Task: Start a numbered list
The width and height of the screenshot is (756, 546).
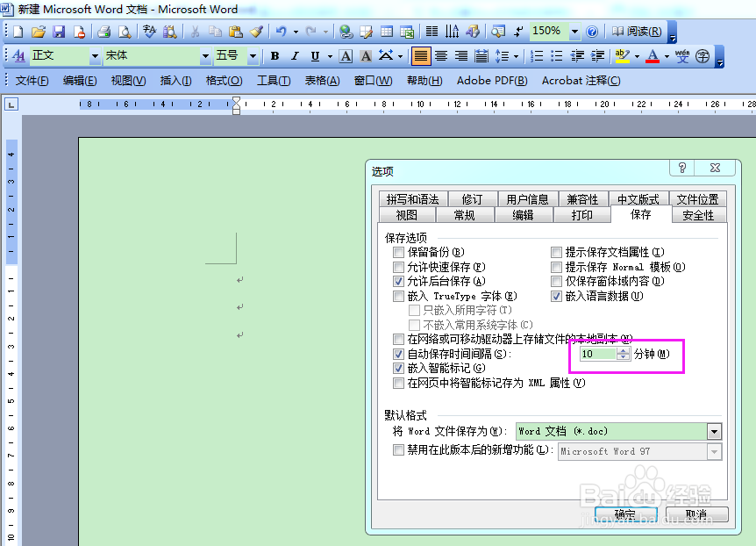Action: 536,56
